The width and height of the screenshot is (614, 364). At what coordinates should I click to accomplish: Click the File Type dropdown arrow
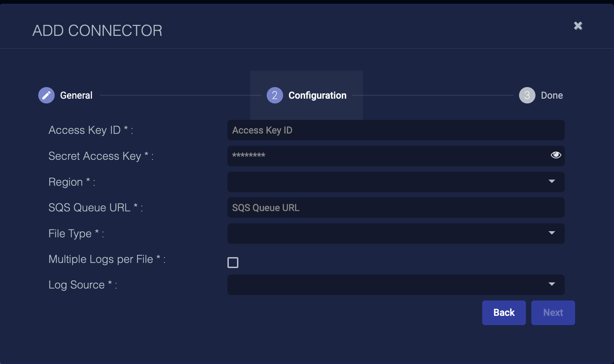[552, 233]
